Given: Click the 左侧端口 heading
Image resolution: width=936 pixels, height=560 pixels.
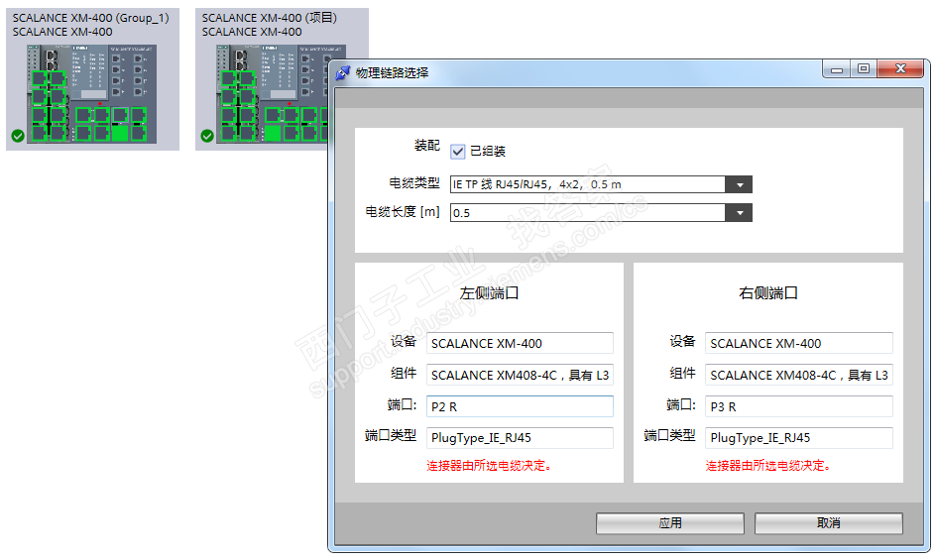Looking at the screenshot, I should coord(489,293).
